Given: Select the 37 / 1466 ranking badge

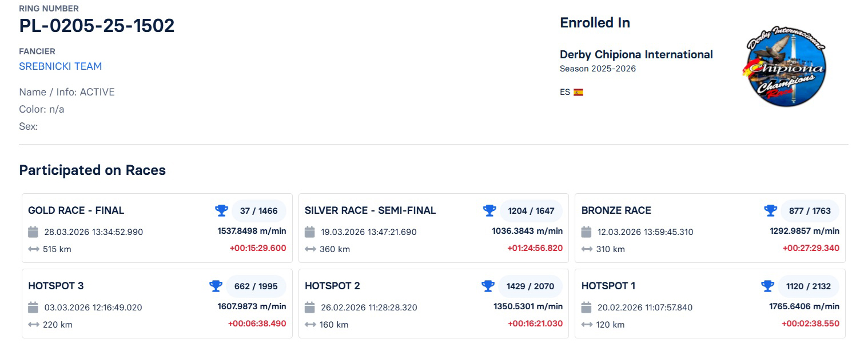Looking at the screenshot, I should click(x=258, y=210).
